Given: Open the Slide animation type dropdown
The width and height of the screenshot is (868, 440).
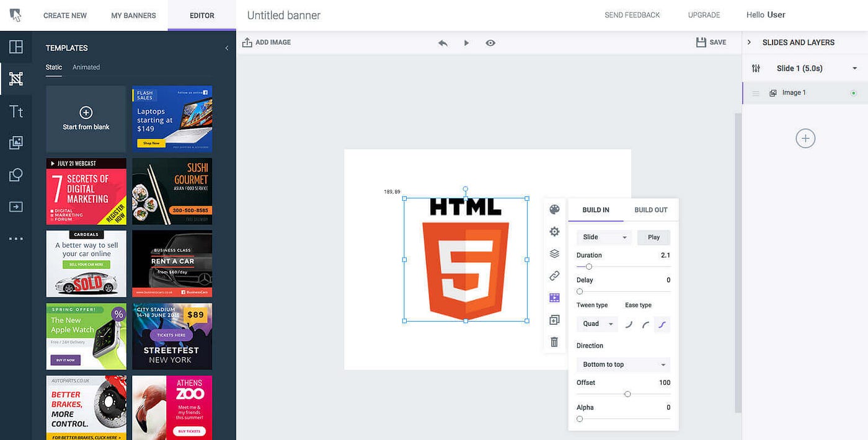Looking at the screenshot, I should point(603,237).
